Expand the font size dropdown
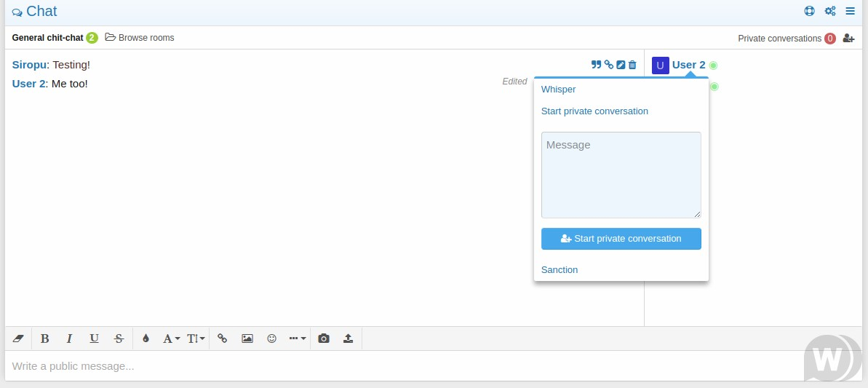This screenshot has width=868, height=388. coord(196,338)
